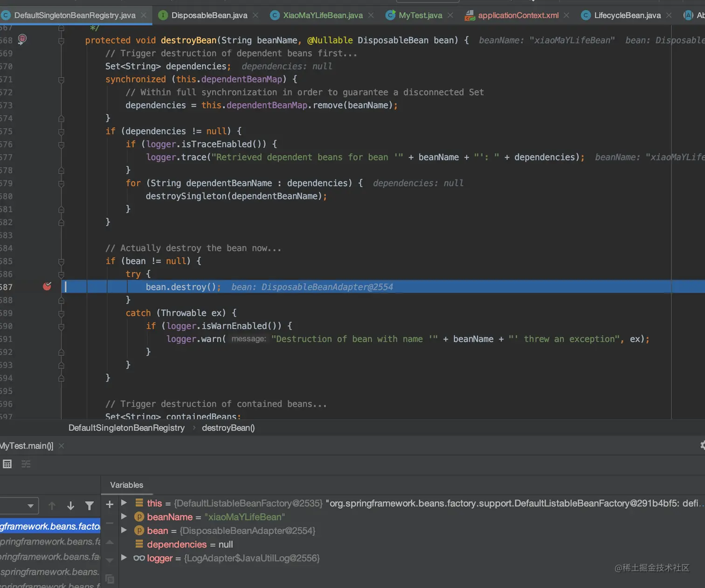Click the remove watch minus icon
Screen dimensions: 705x588
coord(110,523)
